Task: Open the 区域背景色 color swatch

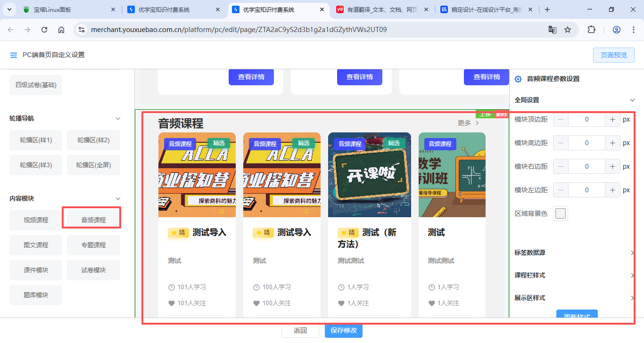Action: pos(561,214)
